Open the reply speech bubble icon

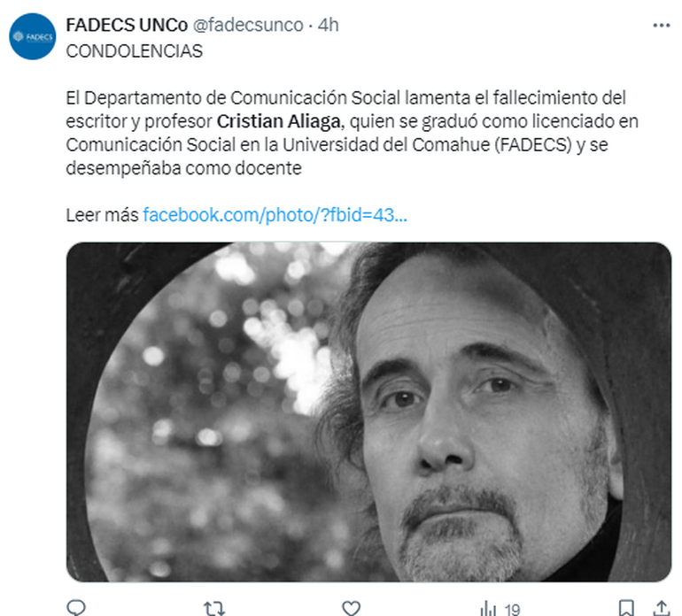tap(76, 607)
